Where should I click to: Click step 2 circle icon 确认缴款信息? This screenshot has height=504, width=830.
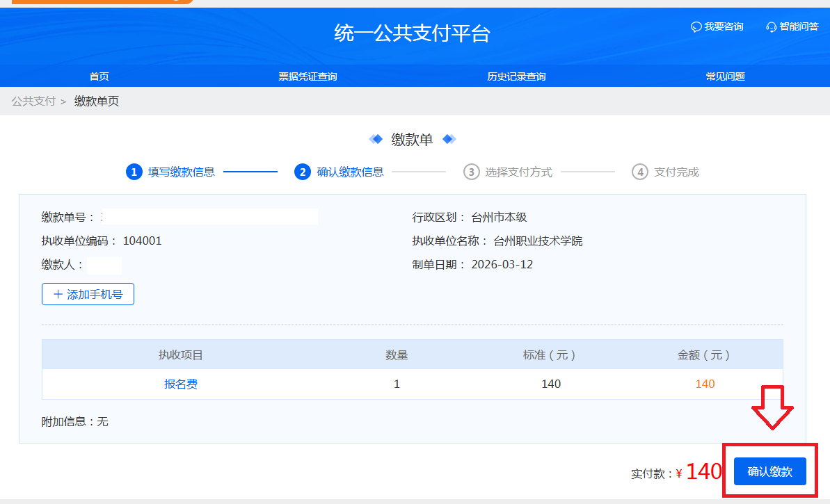303,172
